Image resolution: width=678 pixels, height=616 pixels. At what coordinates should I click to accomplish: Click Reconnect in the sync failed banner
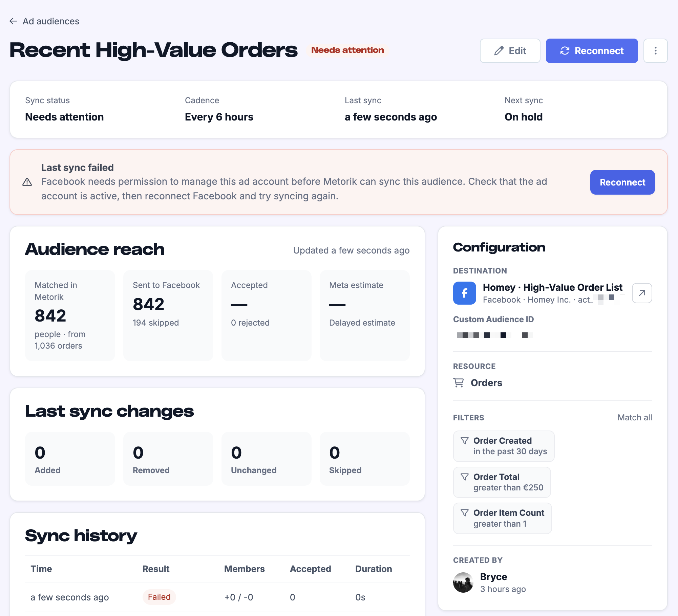622,182
